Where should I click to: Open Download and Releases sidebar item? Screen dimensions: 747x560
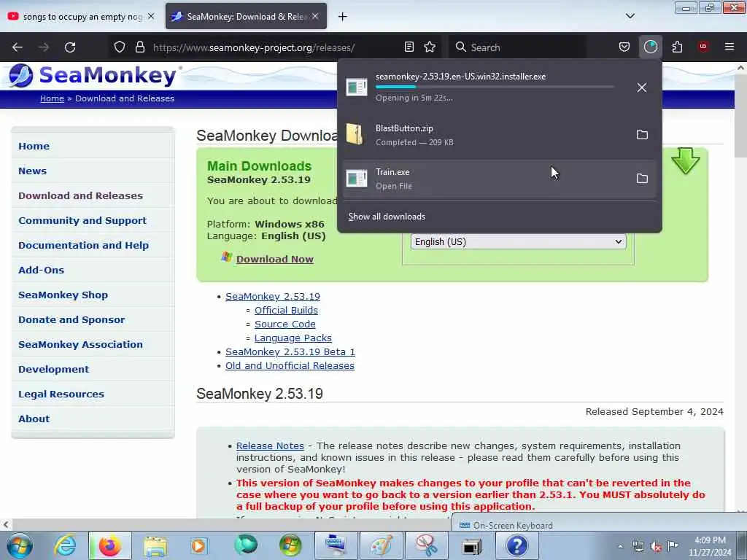click(x=80, y=195)
